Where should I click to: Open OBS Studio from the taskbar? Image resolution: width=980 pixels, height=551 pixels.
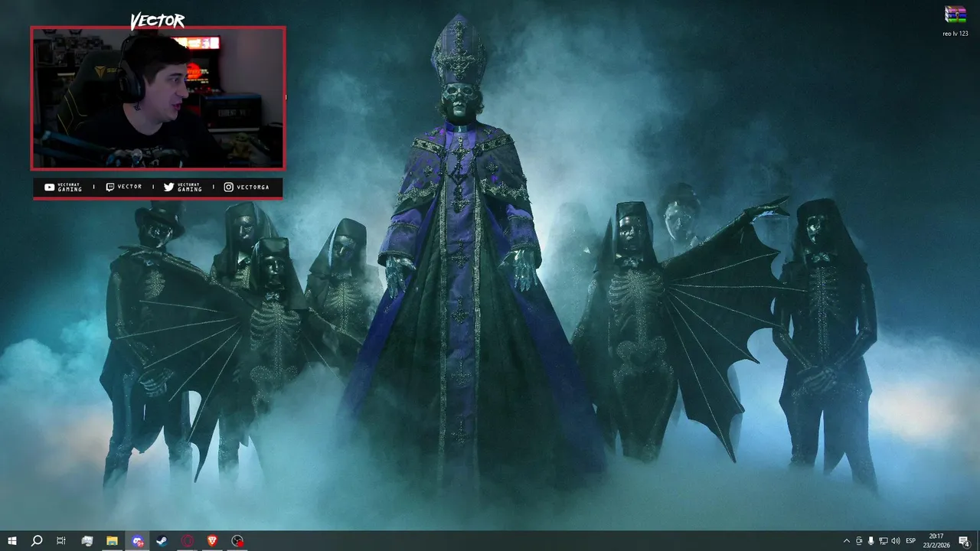237,541
